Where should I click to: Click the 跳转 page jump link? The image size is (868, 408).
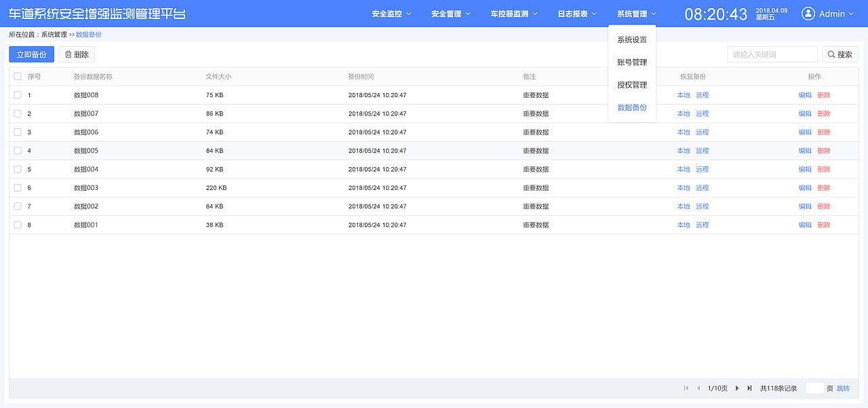pos(843,388)
